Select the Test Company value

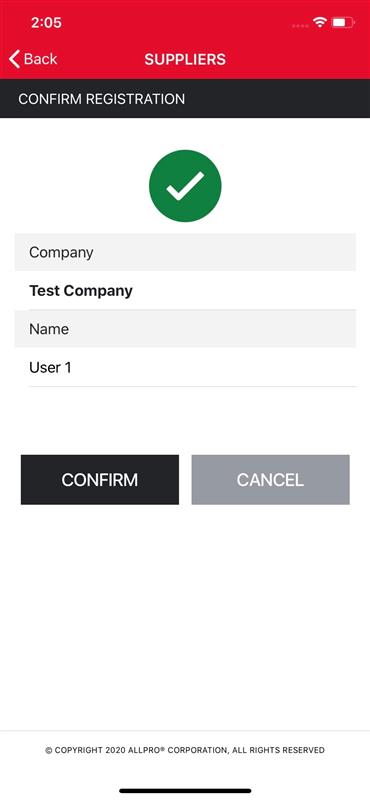click(x=81, y=291)
